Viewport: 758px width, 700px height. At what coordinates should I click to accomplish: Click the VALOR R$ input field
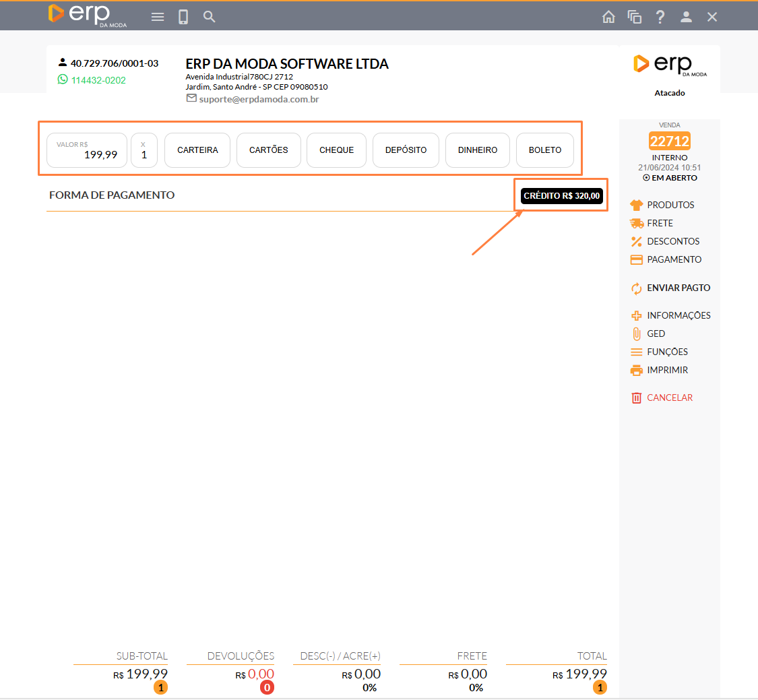87,150
